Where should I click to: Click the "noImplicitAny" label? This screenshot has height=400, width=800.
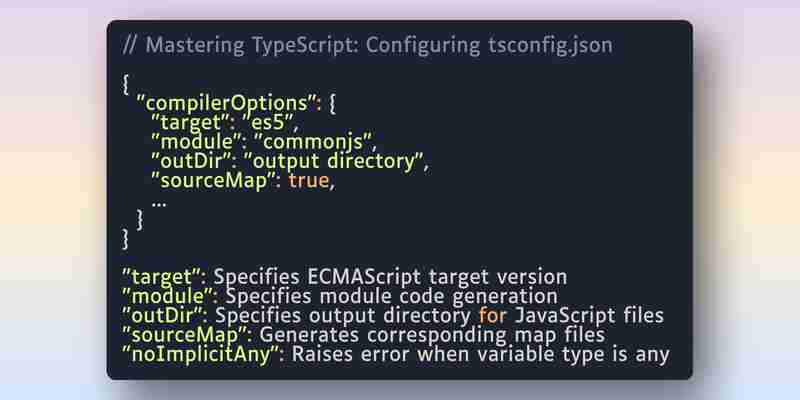[x=203, y=355]
